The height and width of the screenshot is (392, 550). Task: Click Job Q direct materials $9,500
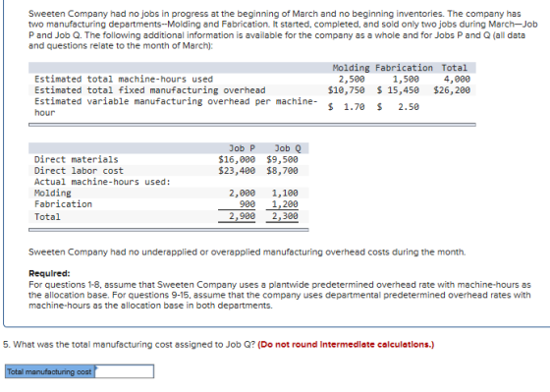pyautogui.click(x=282, y=159)
